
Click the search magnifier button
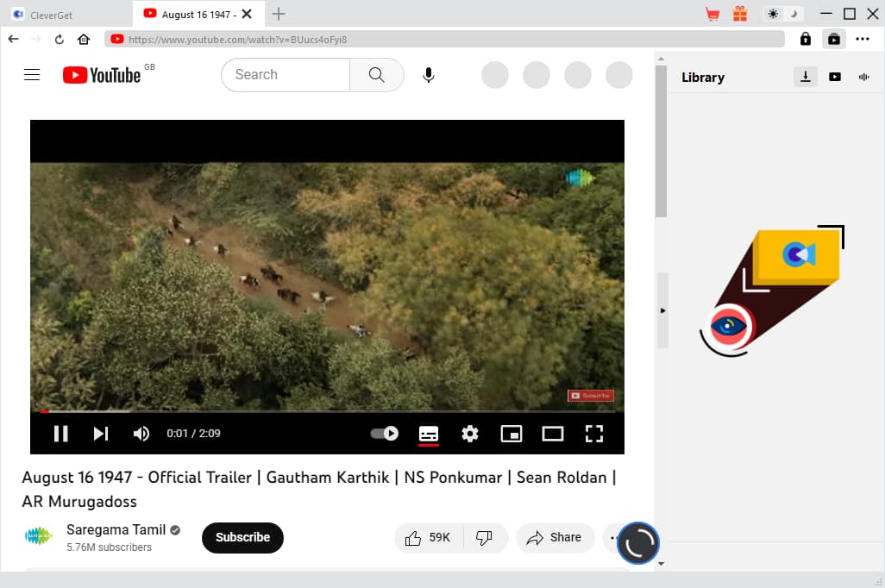click(376, 74)
